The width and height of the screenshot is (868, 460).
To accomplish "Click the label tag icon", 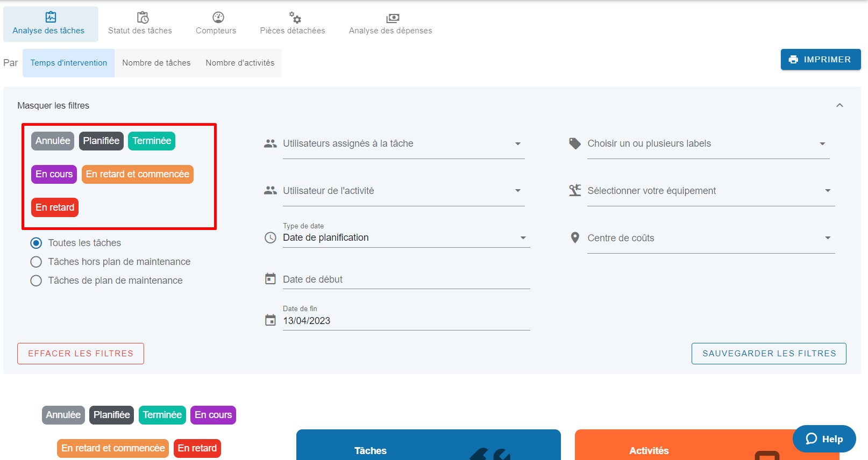I will (575, 143).
